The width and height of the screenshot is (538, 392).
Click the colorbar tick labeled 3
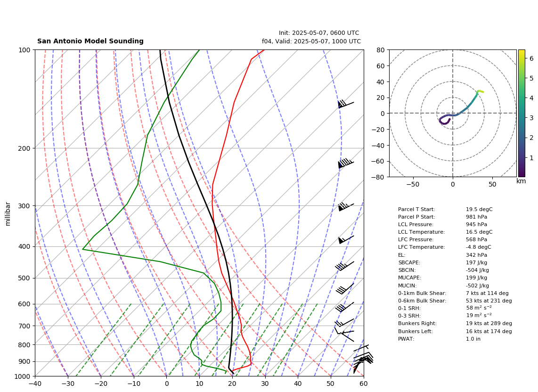point(531,118)
